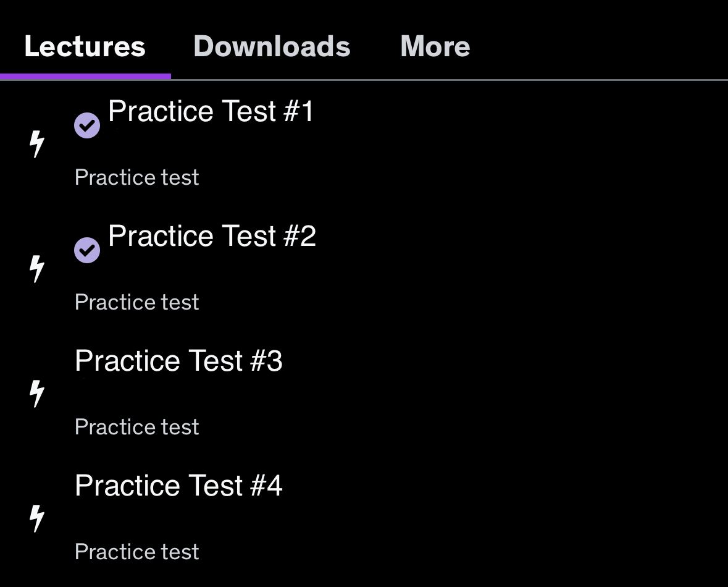This screenshot has height=587, width=728.
Task: Click the purple active-tab underline indicator
Action: click(x=85, y=77)
